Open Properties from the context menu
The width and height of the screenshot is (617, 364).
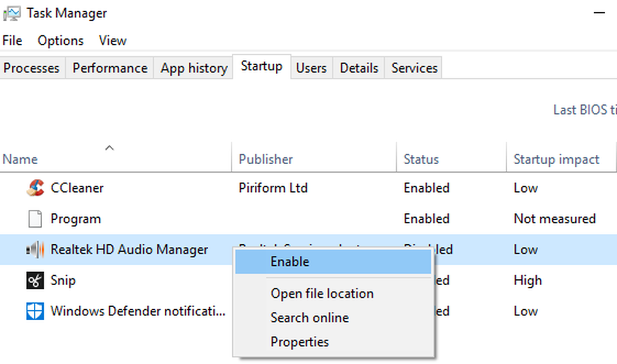299,342
